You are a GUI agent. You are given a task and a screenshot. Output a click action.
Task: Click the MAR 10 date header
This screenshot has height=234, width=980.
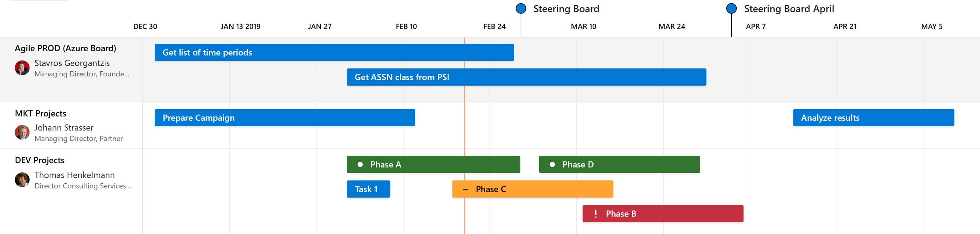tap(583, 27)
